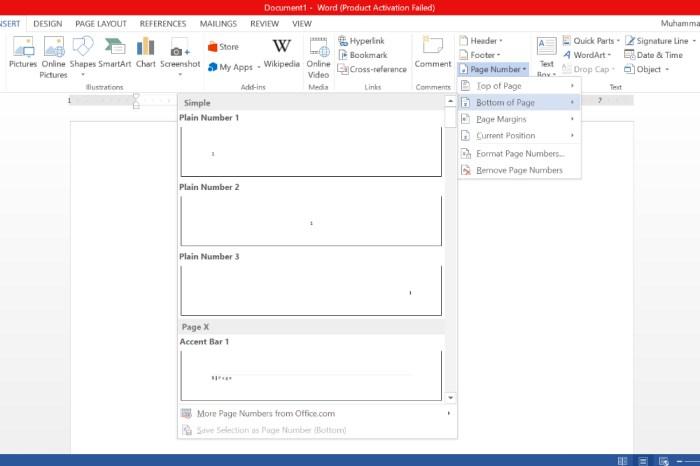Click Remove Page Numbers
Viewport: 700px width, 466px height.
519,170
